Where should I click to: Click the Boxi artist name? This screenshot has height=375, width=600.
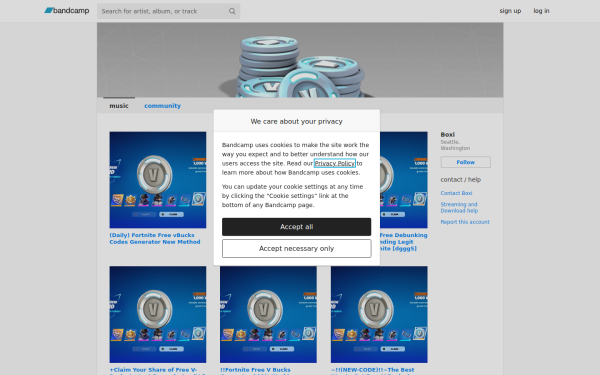point(447,135)
